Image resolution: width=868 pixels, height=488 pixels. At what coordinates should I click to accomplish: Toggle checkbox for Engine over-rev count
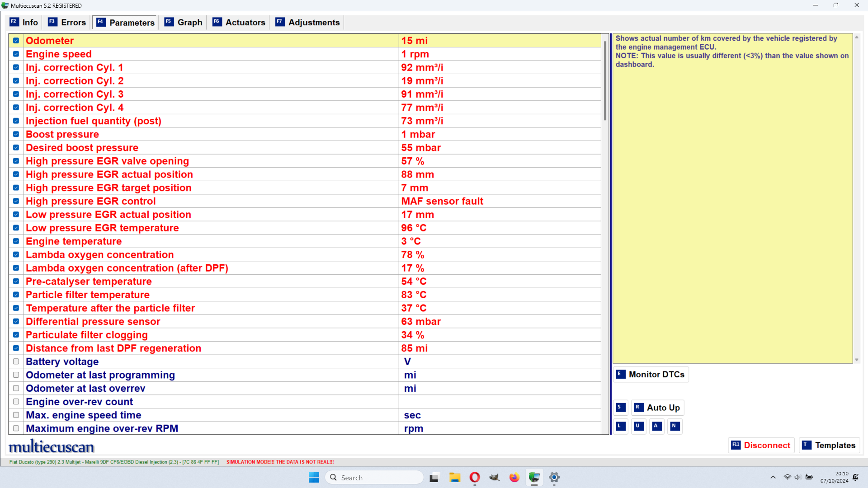(x=15, y=402)
